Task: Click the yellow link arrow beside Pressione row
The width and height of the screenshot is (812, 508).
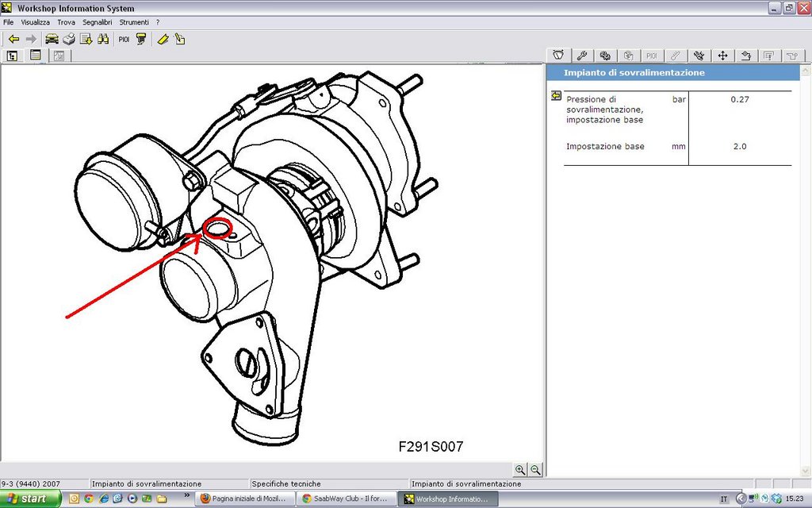Action: pyautogui.click(x=556, y=96)
